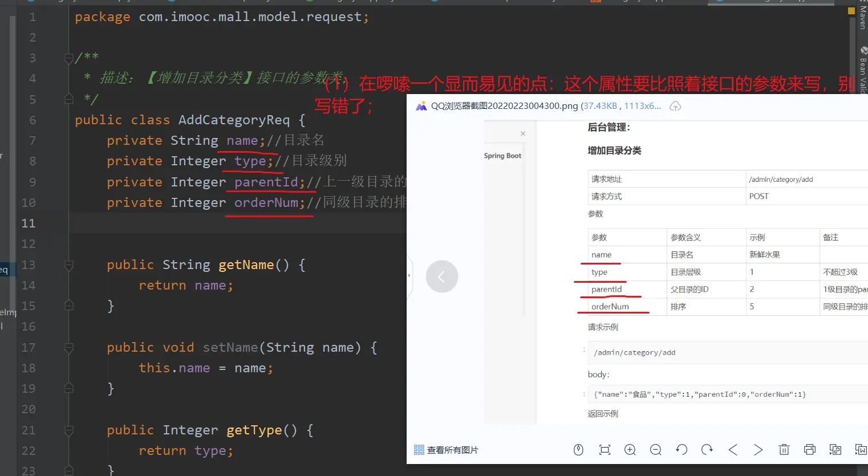Image resolution: width=868 pixels, height=476 pixels.
Task: Fold the setName() method
Action: [x=69, y=348]
